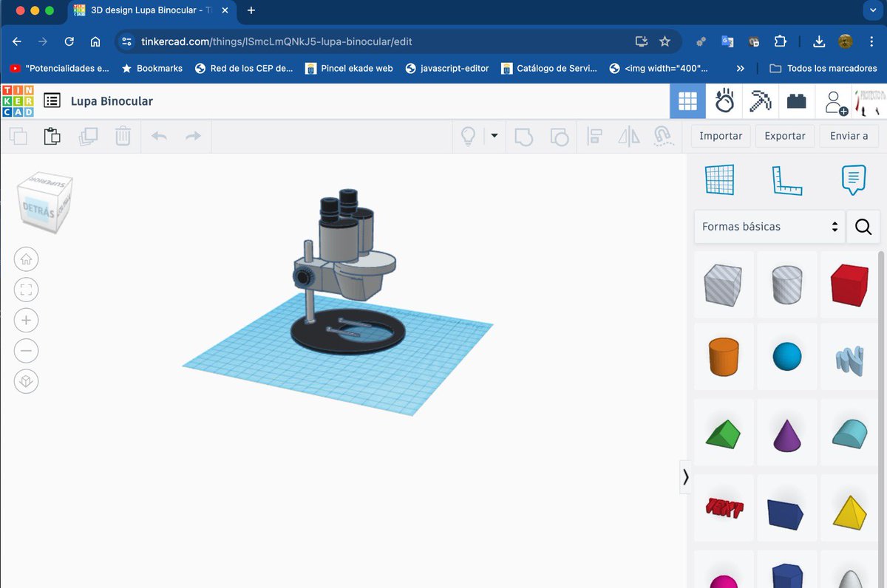This screenshot has height=588, width=887.
Task: Select the Ruler tool in the right panel
Action: [x=786, y=179]
